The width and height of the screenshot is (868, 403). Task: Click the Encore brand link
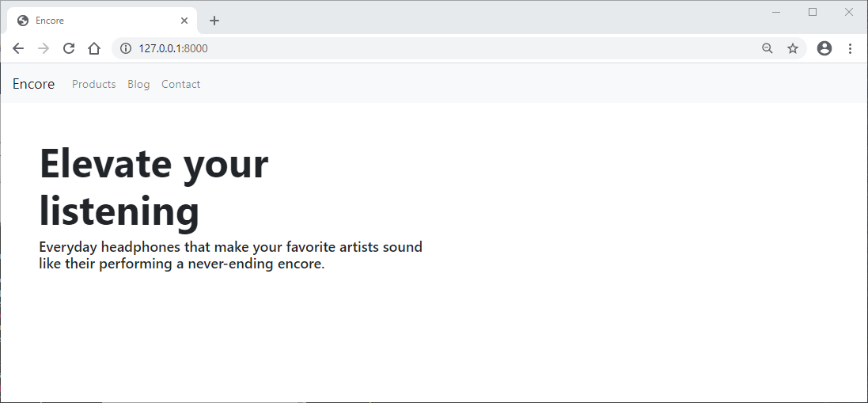tap(34, 84)
